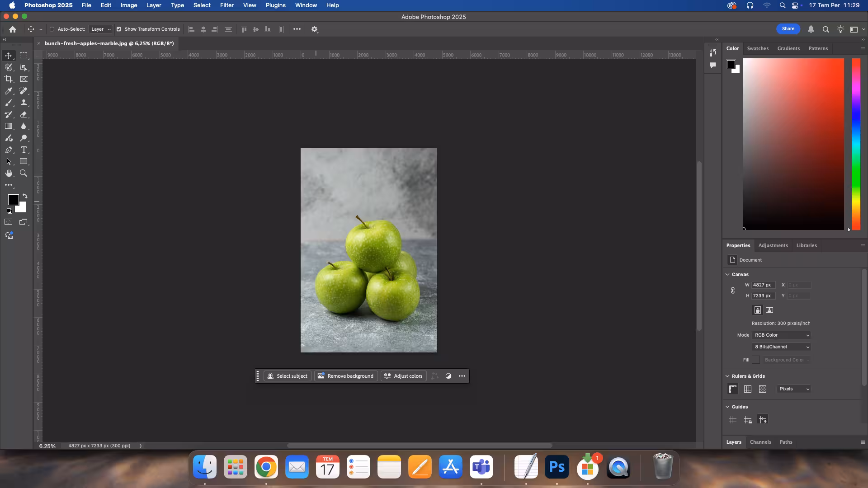Click the Share button
This screenshot has height=488, width=868.
[x=788, y=29]
